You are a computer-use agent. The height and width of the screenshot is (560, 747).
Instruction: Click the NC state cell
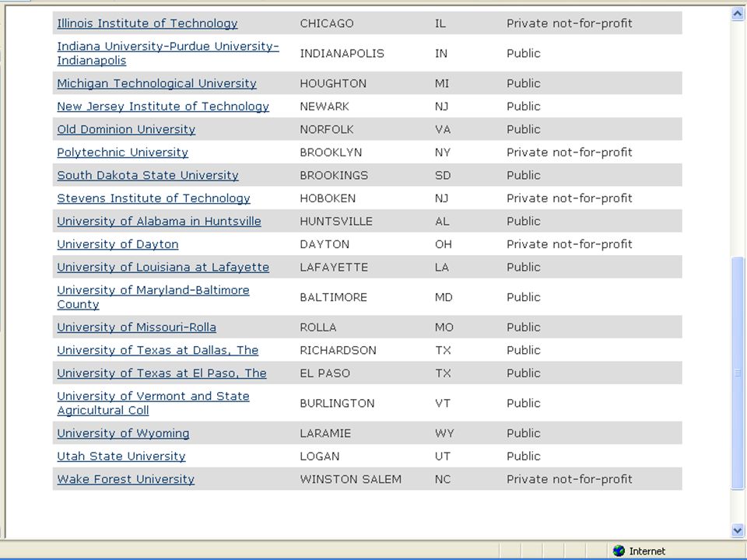pyautogui.click(x=443, y=479)
